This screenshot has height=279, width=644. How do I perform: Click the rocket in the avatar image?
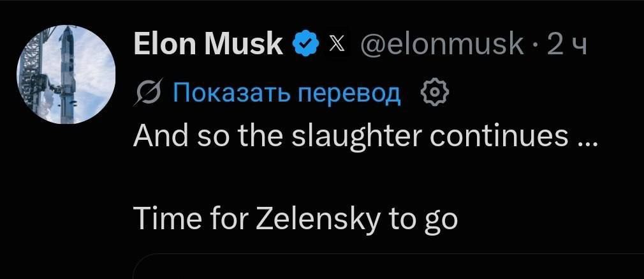(66, 74)
